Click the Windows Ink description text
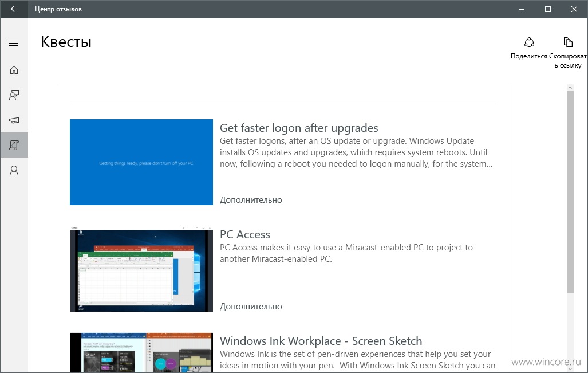The width and height of the screenshot is (588, 373). pos(357,359)
